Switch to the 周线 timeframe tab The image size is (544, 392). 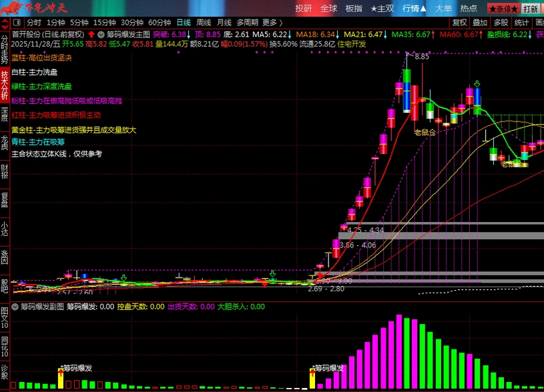tap(204, 22)
